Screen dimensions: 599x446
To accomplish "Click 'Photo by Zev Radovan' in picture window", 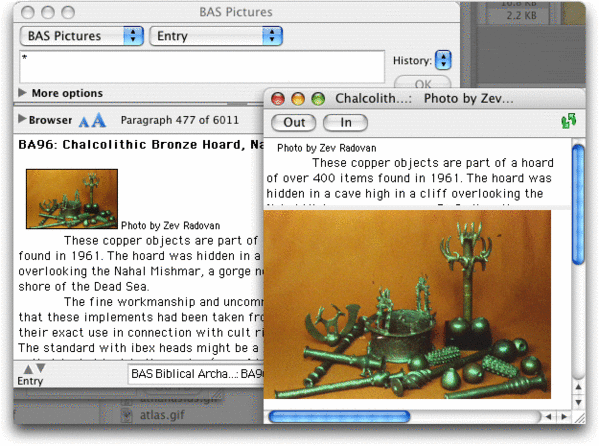I will 327,148.
